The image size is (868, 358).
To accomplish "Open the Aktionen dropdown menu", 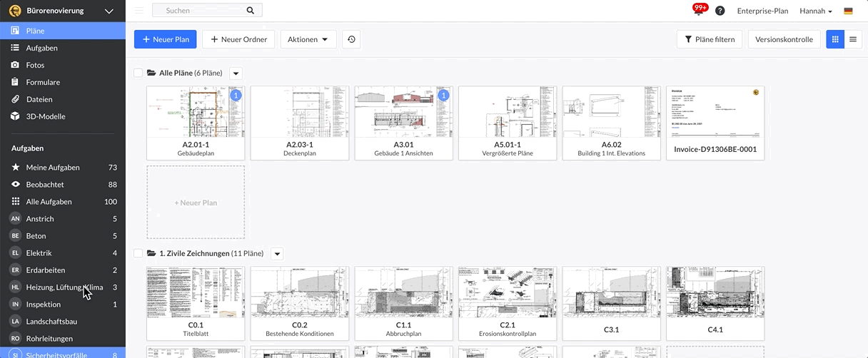I will [x=308, y=39].
